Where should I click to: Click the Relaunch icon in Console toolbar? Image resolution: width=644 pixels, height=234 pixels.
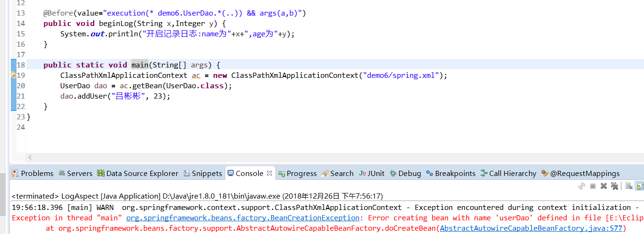583,186
